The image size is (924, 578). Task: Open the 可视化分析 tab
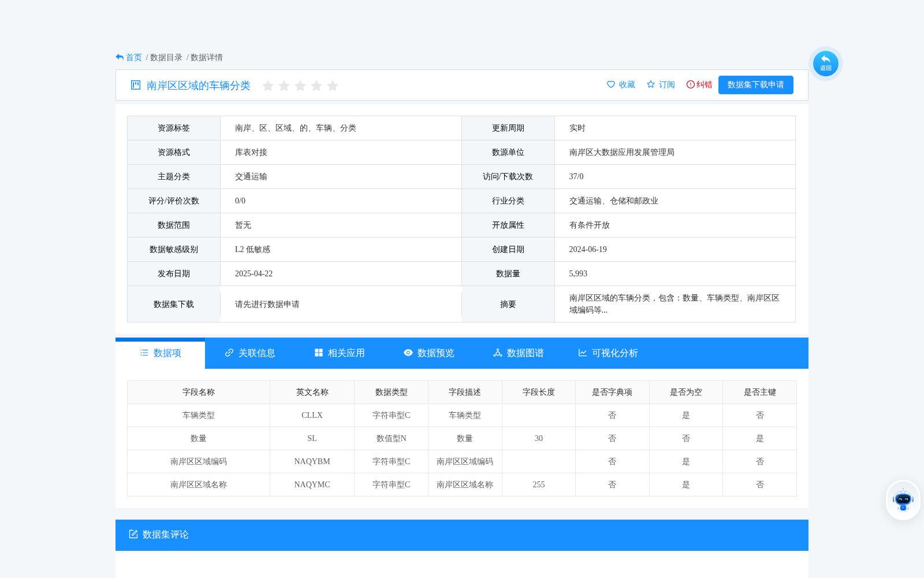click(608, 353)
